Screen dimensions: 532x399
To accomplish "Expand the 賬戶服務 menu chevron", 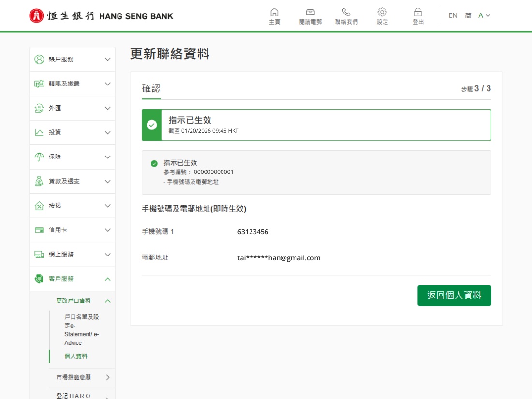I will tap(107, 59).
